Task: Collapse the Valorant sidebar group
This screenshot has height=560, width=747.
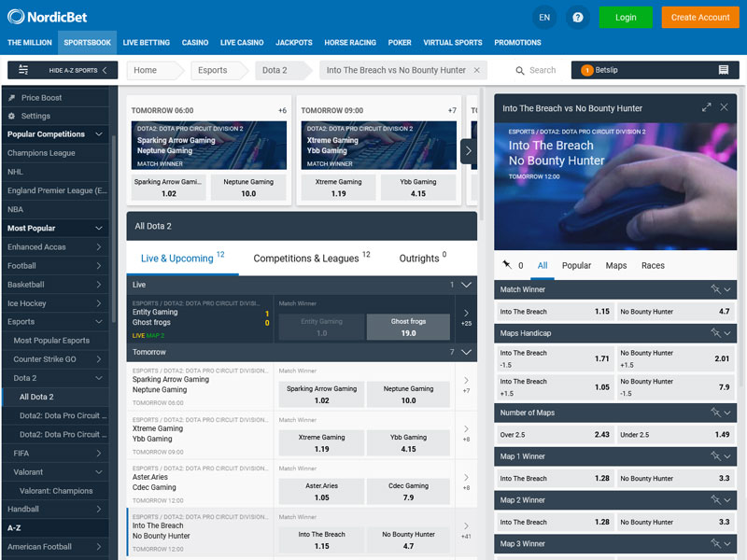Action: pyautogui.click(x=99, y=472)
